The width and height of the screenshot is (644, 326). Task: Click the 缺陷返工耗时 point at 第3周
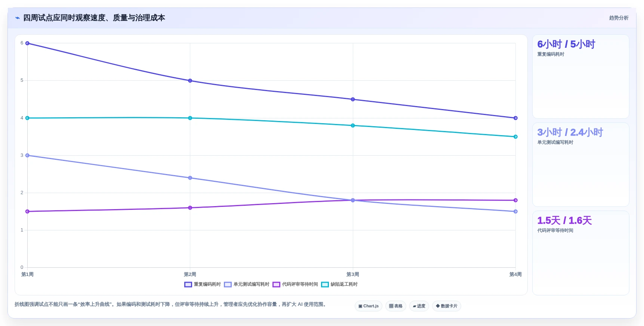pos(353,125)
